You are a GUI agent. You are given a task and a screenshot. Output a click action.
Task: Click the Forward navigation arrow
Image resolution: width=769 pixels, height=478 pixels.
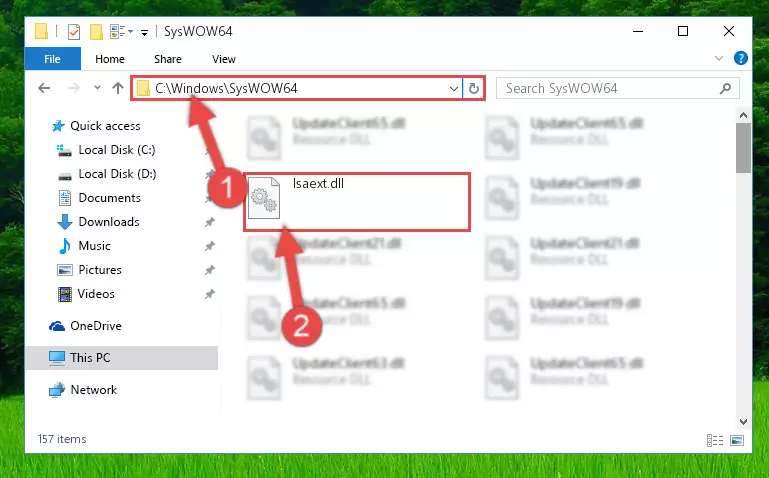pyautogui.click(x=74, y=88)
